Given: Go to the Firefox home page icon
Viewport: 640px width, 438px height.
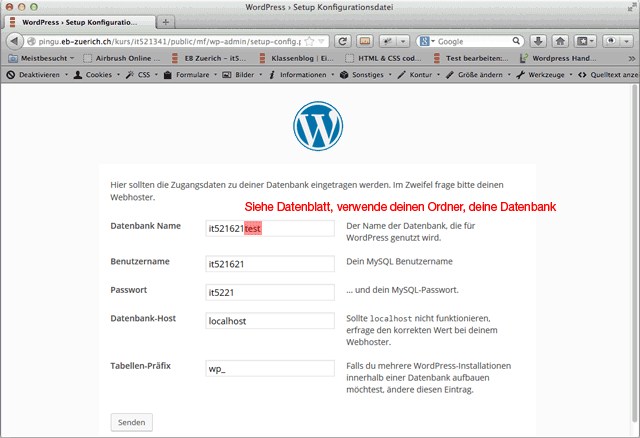Looking at the screenshot, I should [x=560, y=41].
